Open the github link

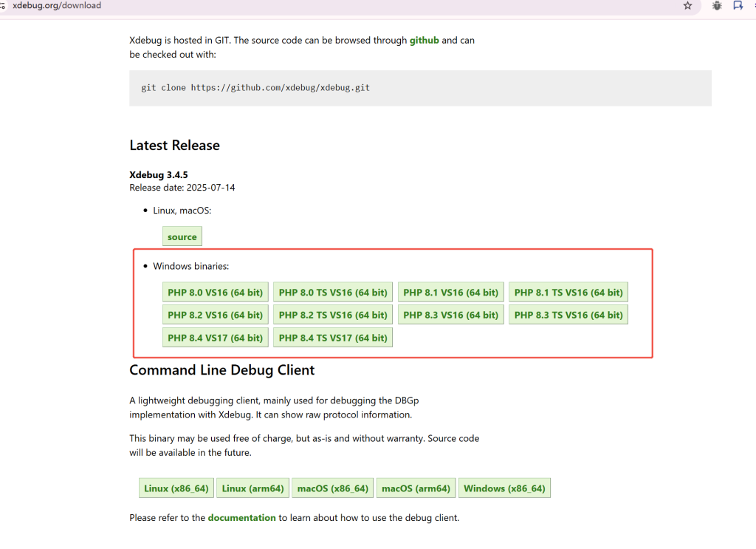[425, 40]
